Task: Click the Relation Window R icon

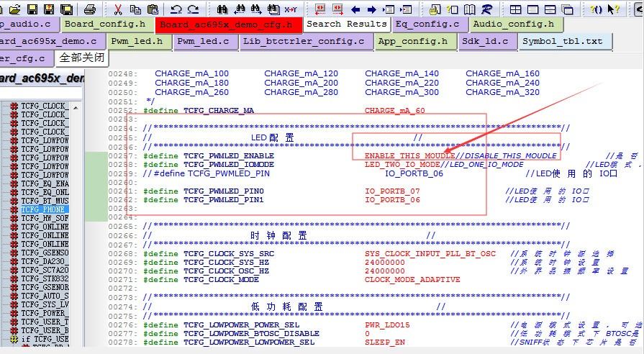Action: tap(487, 9)
